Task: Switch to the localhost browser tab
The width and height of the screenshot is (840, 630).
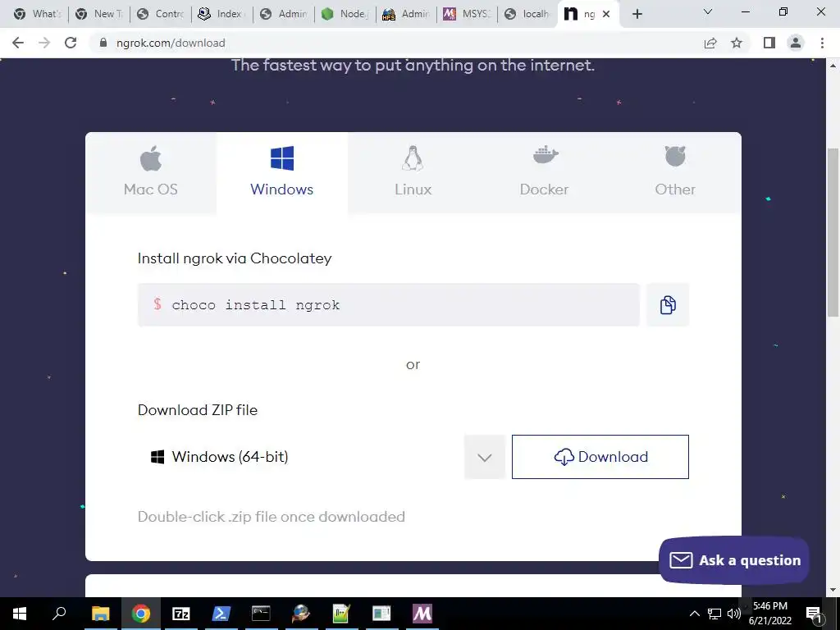Action: coord(528,14)
